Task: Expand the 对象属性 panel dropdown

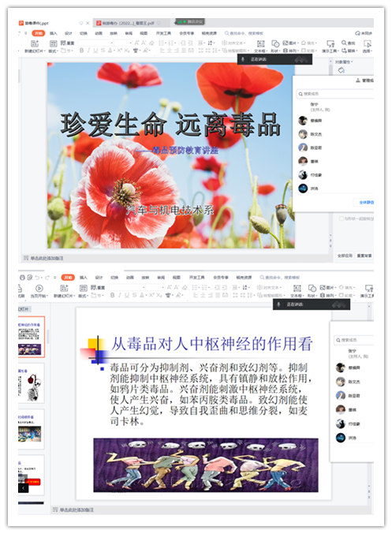Action: coord(352,62)
